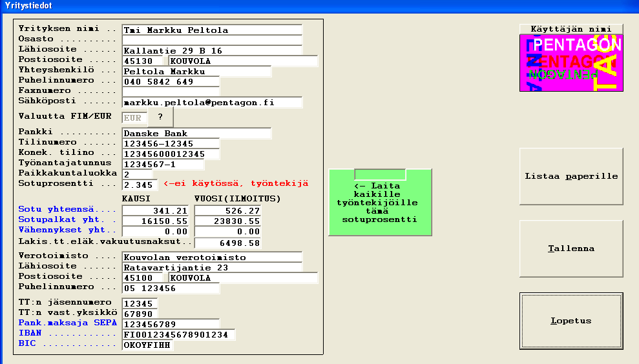Image resolution: width=639 pixels, height=364 pixels.
Task: Focus the Yrityksen nimi input field
Action: (212, 30)
